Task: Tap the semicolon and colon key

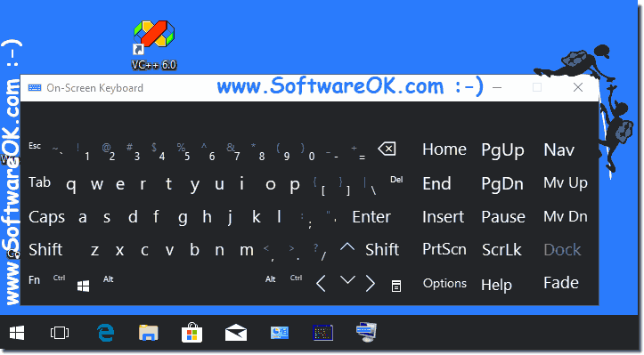Action: tap(306, 220)
